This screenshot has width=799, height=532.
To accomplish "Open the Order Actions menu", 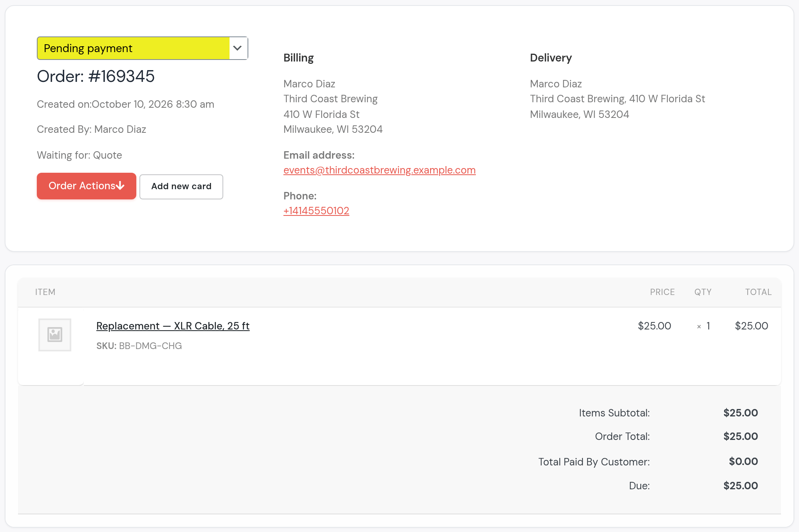I will tap(87, 186).
